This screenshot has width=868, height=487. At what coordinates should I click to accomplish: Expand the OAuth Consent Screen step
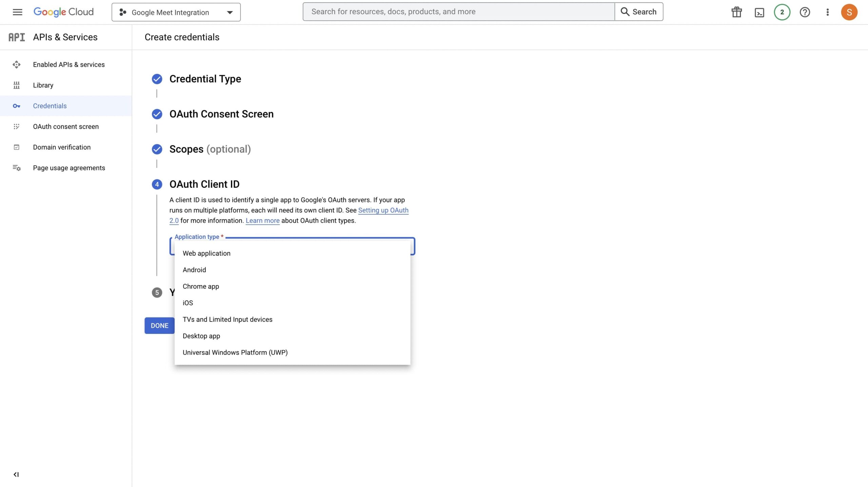(221, 114)
